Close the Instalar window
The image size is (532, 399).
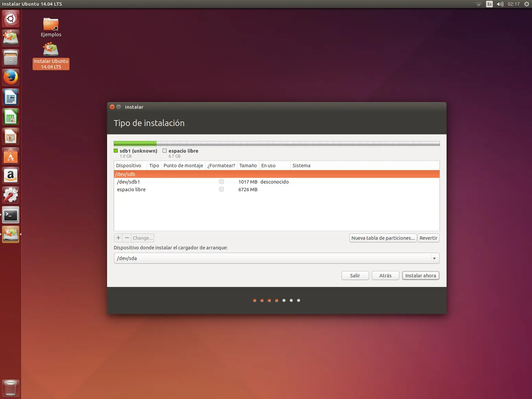112,107
